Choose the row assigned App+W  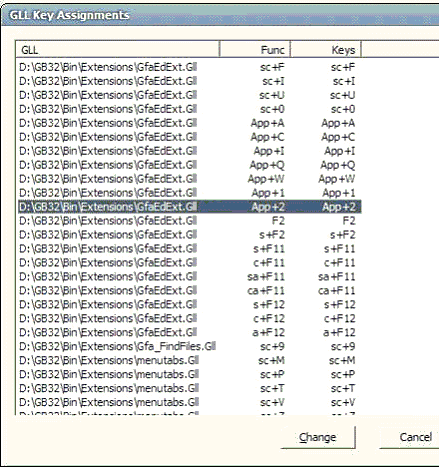coord(189,179)
